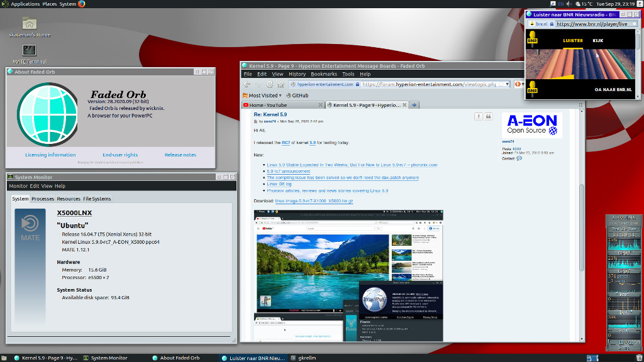Open the Bookmarks menu in Faded Orb

[324, 74]
